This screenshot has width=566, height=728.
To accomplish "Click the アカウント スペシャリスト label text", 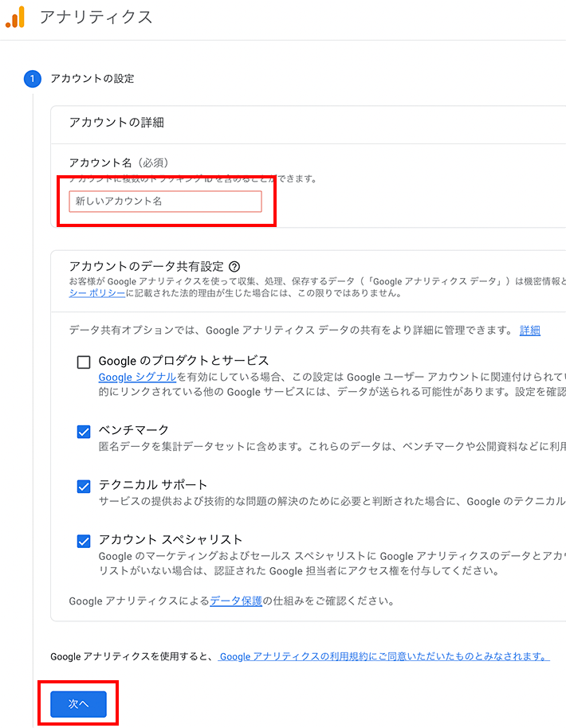I will coord(171,539).
